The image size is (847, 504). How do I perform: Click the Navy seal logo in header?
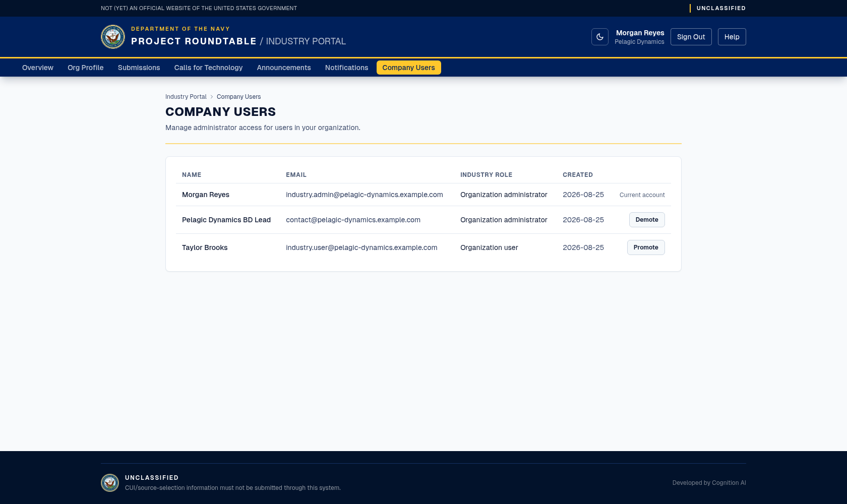pyautogui.click(x=113, y=37)
